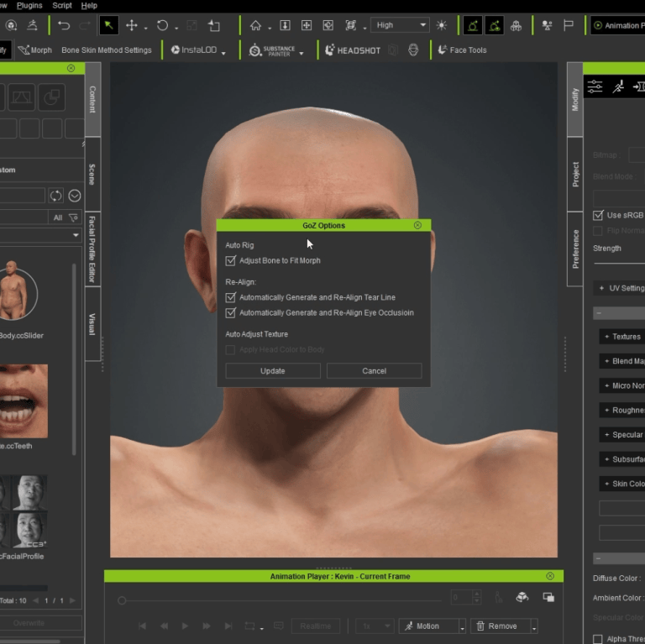Viewport: 645px width, 644px height.
Task: Click Update in GoZ Options
Action: coord(273,371)
